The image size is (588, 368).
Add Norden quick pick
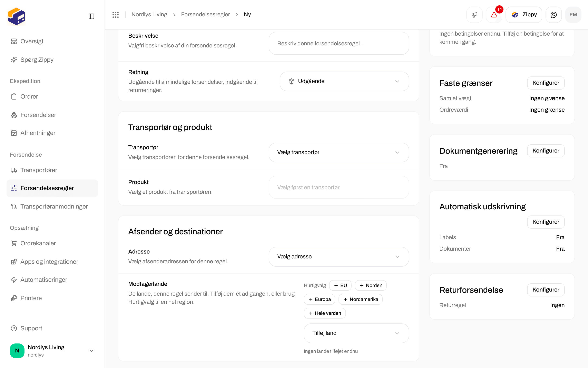click(371, 285)
